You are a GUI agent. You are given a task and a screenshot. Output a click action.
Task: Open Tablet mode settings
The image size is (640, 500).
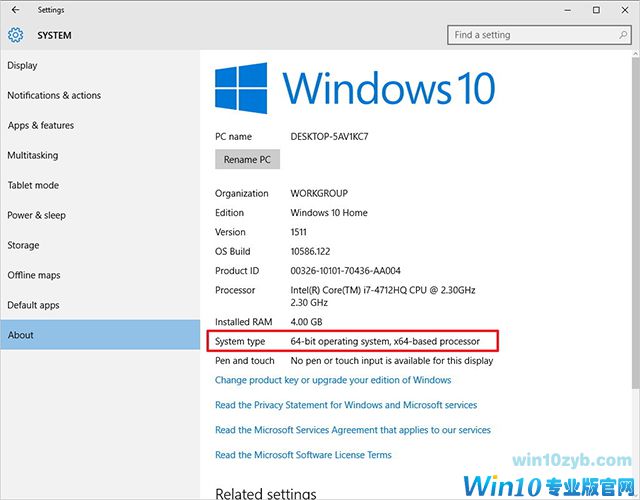point(100,185)
